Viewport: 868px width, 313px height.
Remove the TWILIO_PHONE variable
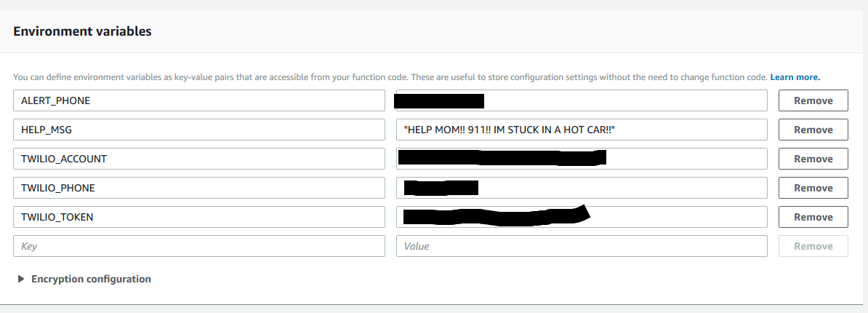[813, 188]
